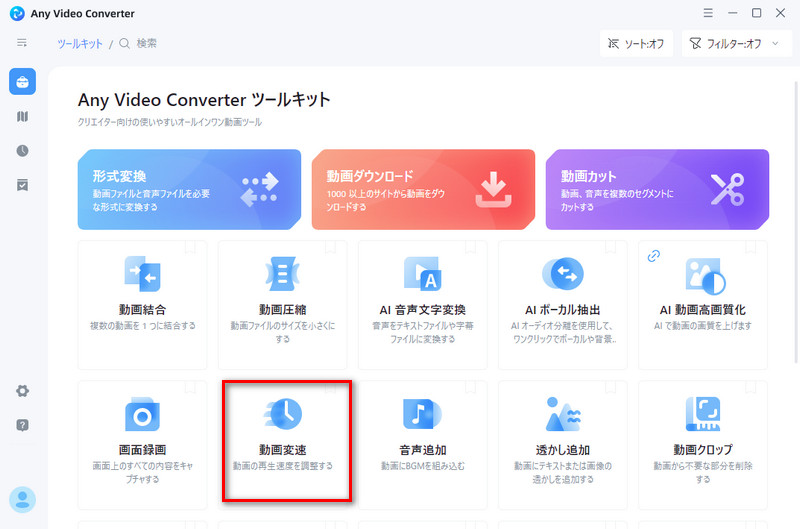Click the vertical scrollbar

pos(796,222)
